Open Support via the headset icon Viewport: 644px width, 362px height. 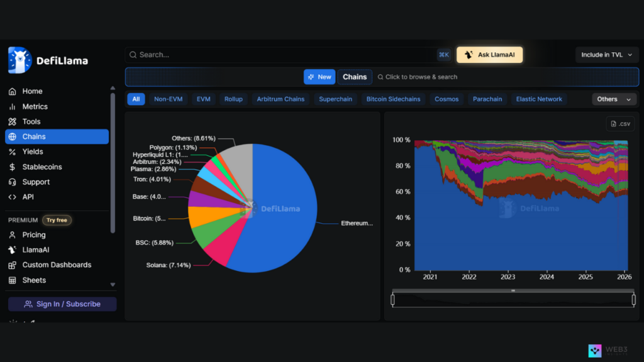pos(12,182)
